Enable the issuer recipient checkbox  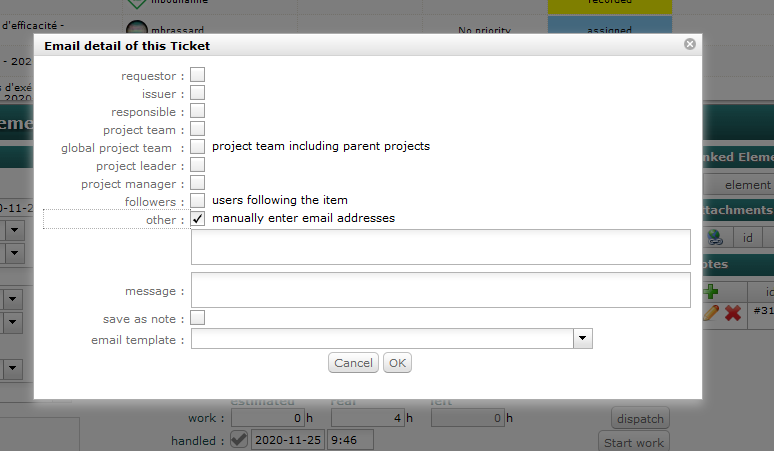pos(198,92)
